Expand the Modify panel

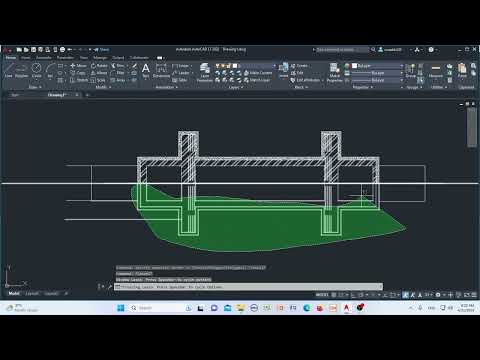103,87
